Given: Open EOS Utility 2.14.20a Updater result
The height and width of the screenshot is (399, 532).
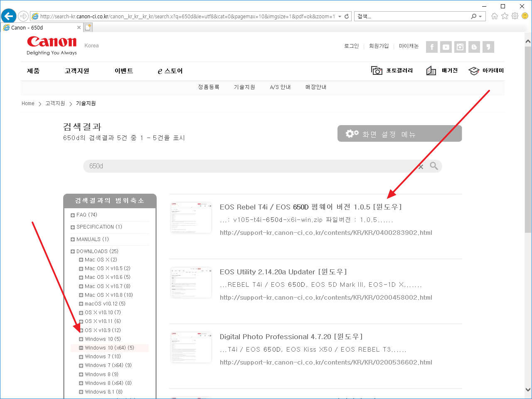Looking at the screenshot, I should [x=283, y=272].
